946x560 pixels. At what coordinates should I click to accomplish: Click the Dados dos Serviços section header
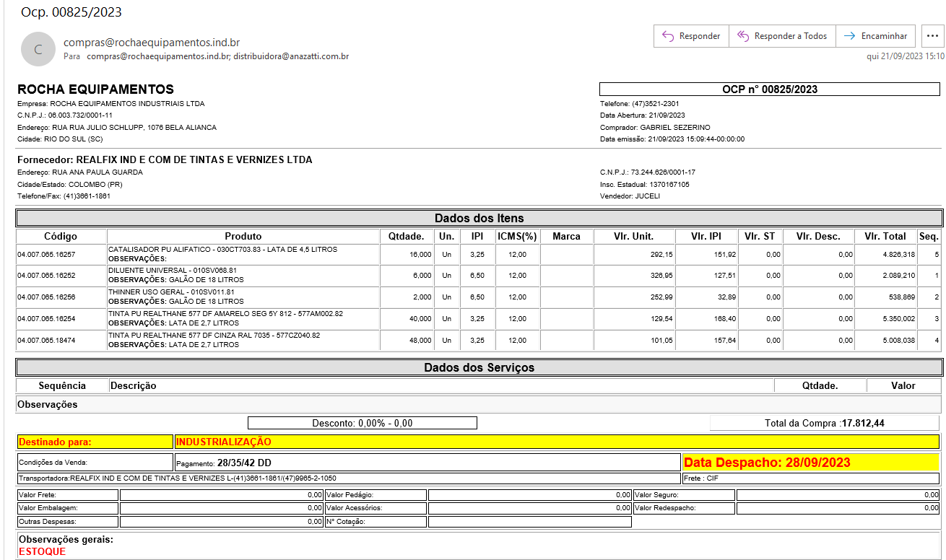[479, 367]
